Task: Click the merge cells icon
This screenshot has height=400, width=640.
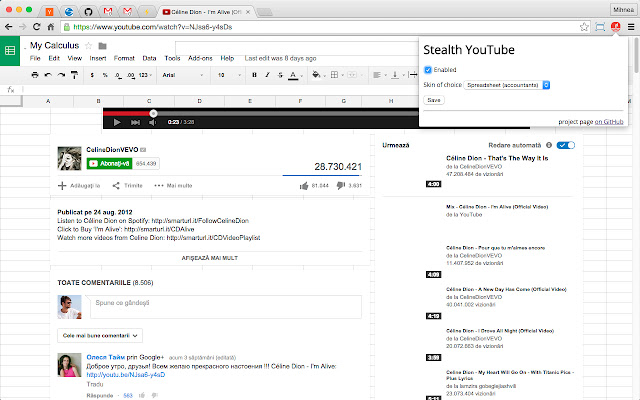Action: [352, 75]
